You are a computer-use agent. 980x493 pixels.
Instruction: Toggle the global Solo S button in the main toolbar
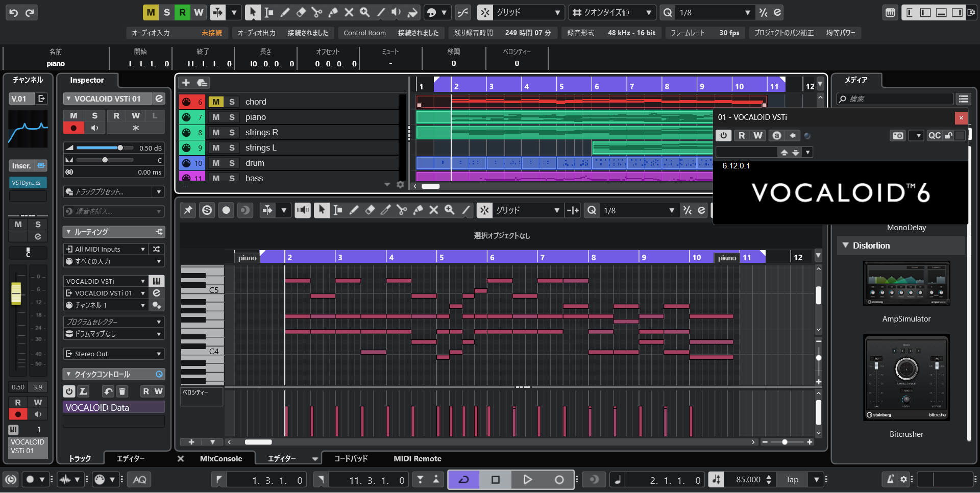tap(166, 12)
